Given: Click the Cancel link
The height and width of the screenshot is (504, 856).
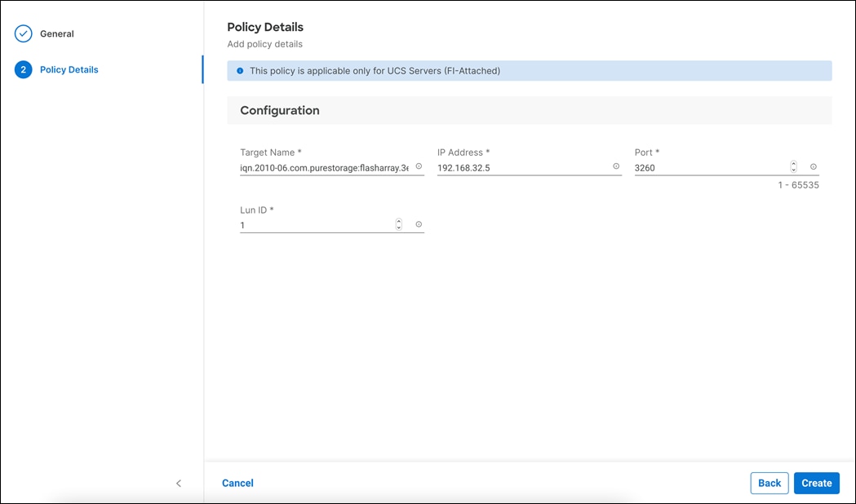Looking at the screenshot, I should tap(237, 483).
